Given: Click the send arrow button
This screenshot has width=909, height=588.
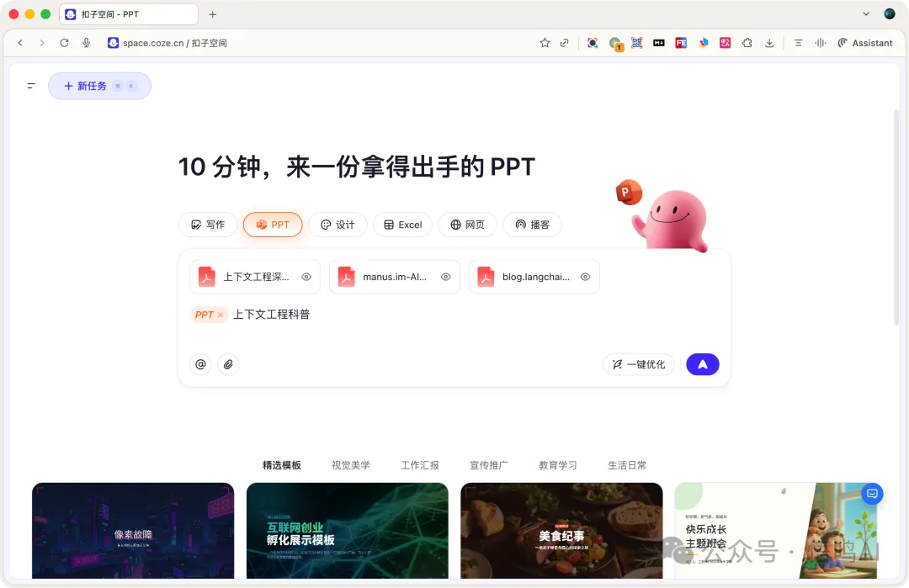Looking at the screenshot, I should tap(702, 364).
